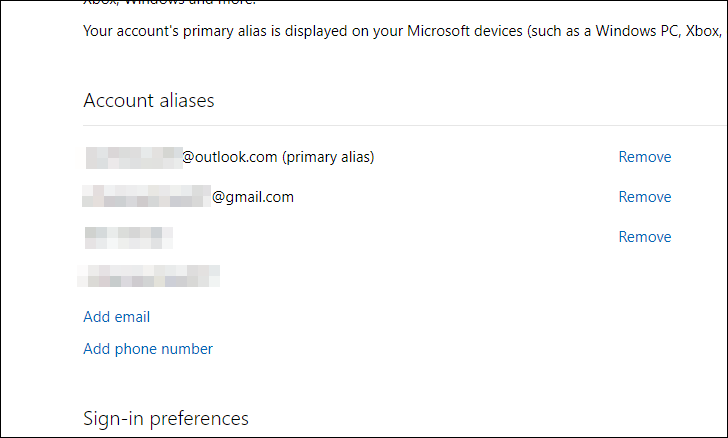The height and width of the screenshot is (438, 728).
Task: Click the Account aliases heading
Action: tap(149, 100)
